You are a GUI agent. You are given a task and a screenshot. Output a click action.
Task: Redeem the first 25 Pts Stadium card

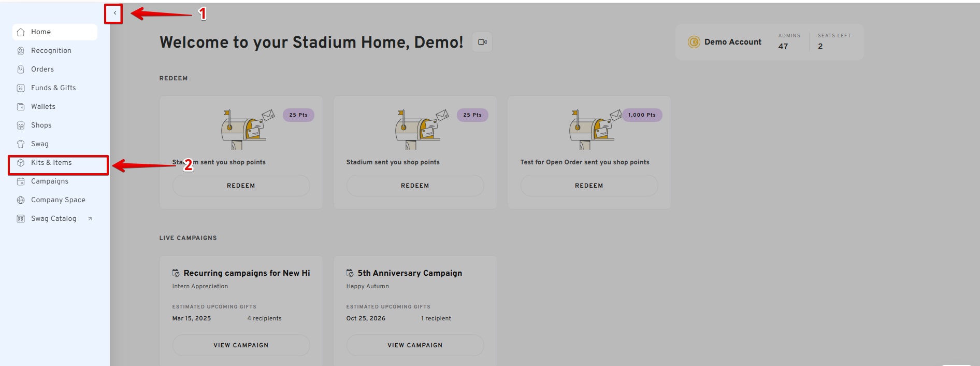[241, 186]
